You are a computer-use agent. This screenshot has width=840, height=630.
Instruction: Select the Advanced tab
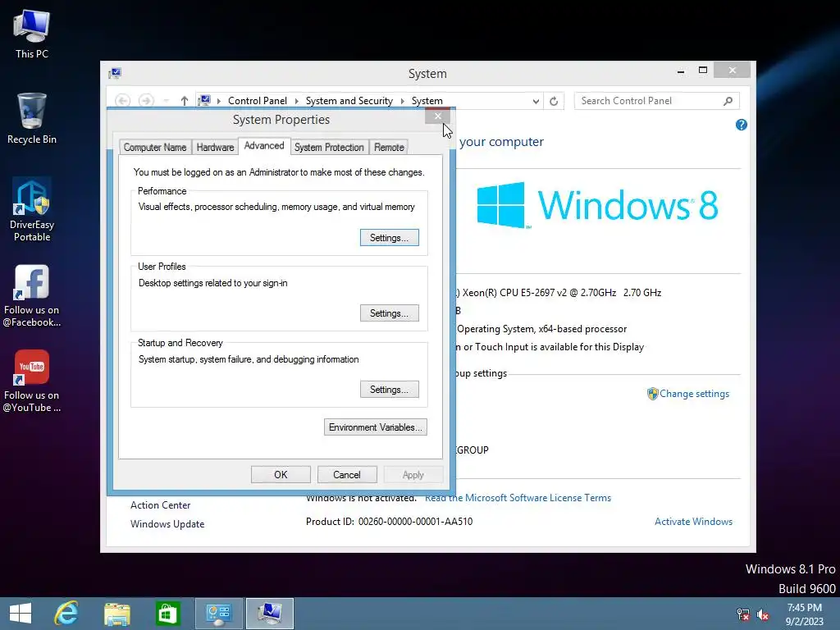click(x=264, y=146)
